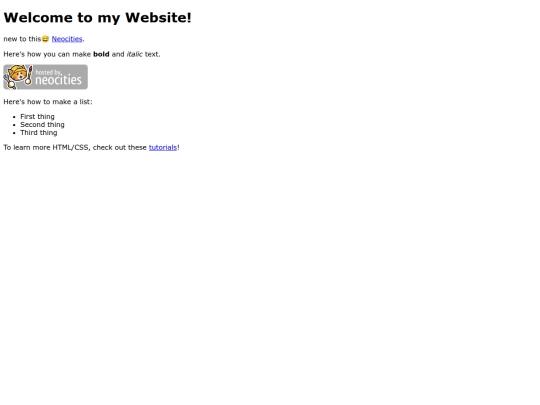This screenshot has height=405, width=540.
Task: Click the italic word 'italic'
Action: [134, 54]
